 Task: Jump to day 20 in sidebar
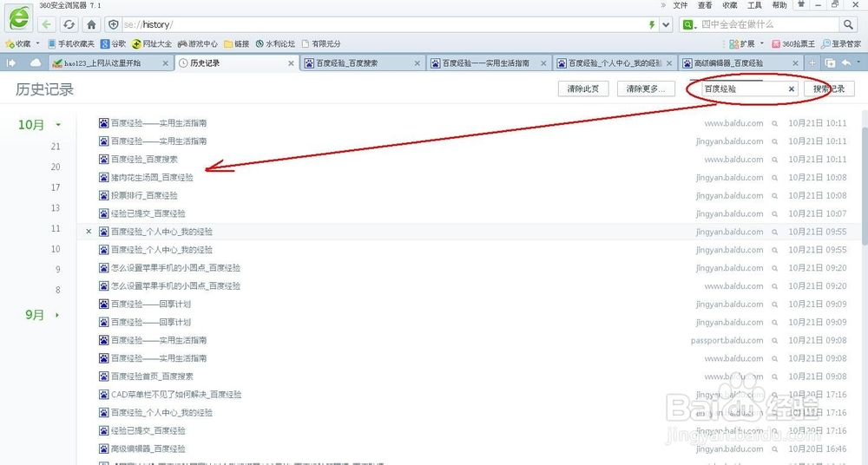[x=56, y=167]
